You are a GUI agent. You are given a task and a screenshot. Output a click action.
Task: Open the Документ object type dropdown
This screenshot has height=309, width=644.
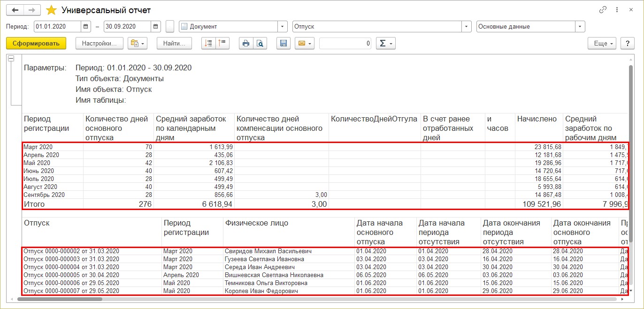(x=282, y=27)
